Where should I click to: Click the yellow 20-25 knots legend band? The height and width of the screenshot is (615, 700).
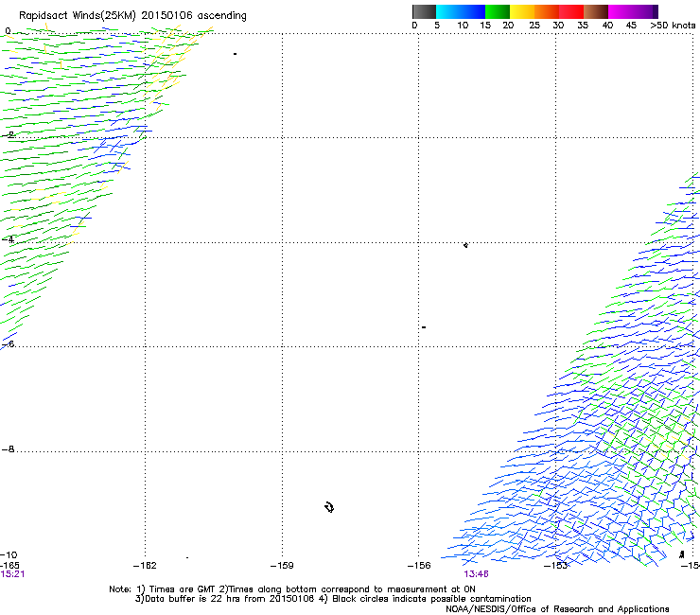(522, 11)
